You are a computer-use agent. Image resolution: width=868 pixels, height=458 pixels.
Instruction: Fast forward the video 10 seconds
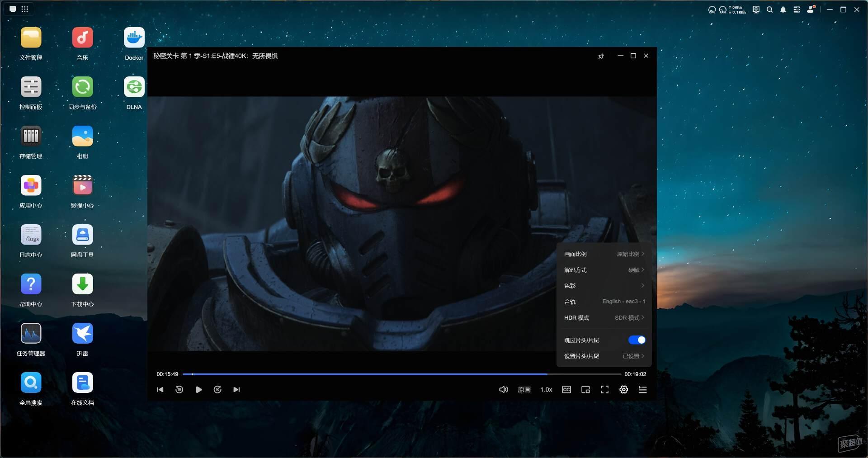tap(217, 390)
